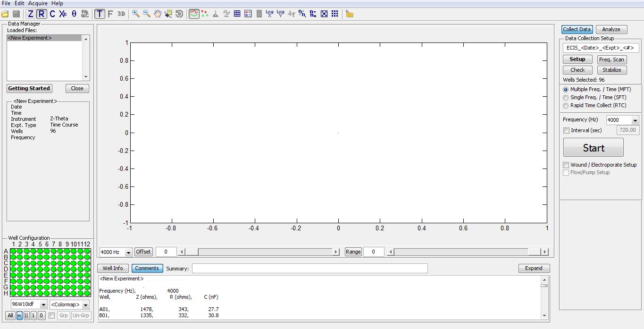Switch to 3D plot view
This screenshot has width=644, height=329.
tap(121, 14)
